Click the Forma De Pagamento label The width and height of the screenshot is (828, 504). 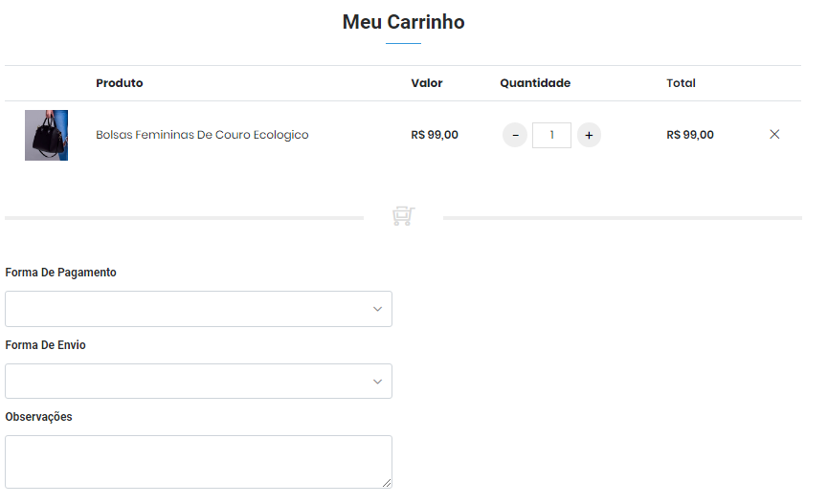click(x=60, y=273)
